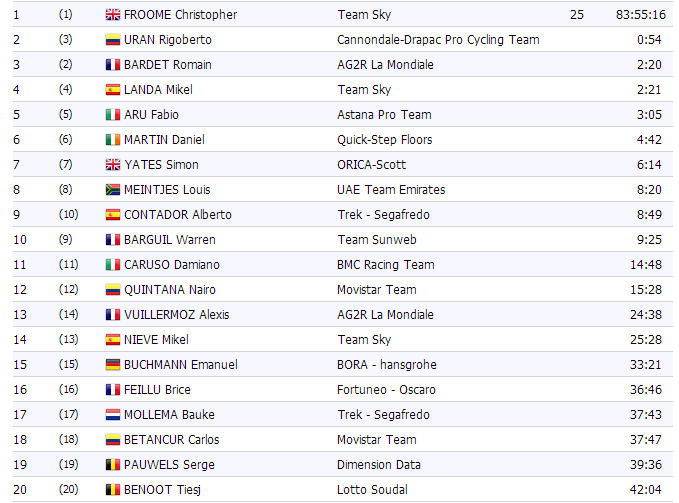Click the Dutch flag beside MOLLEMA Bauke
Image resolution: width=679 pixels, height=503 pixels.
(113, 415)
